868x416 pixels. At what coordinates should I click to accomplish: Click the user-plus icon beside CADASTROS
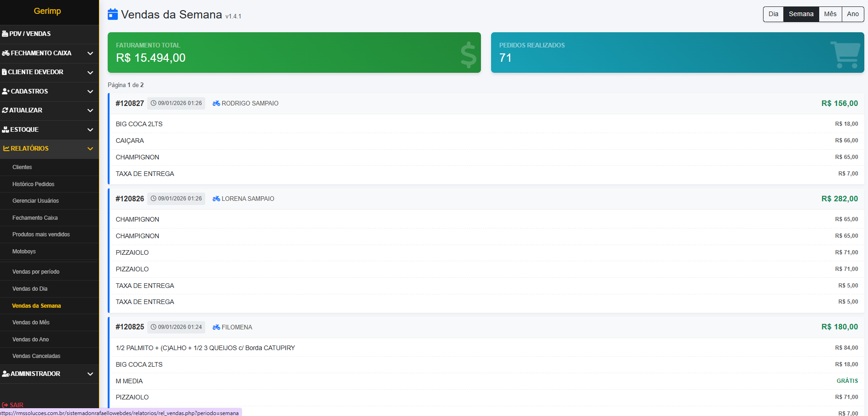6,91
